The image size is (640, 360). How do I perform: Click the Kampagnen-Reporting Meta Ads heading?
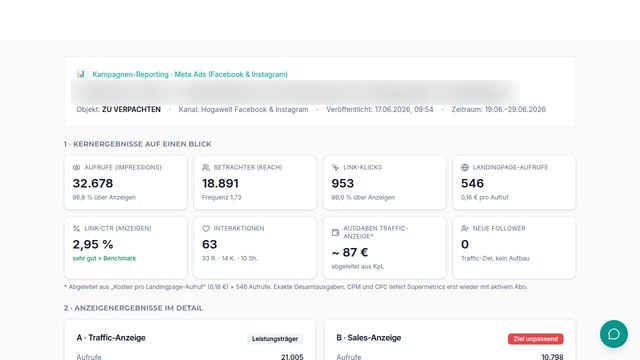tap(190, 74)
